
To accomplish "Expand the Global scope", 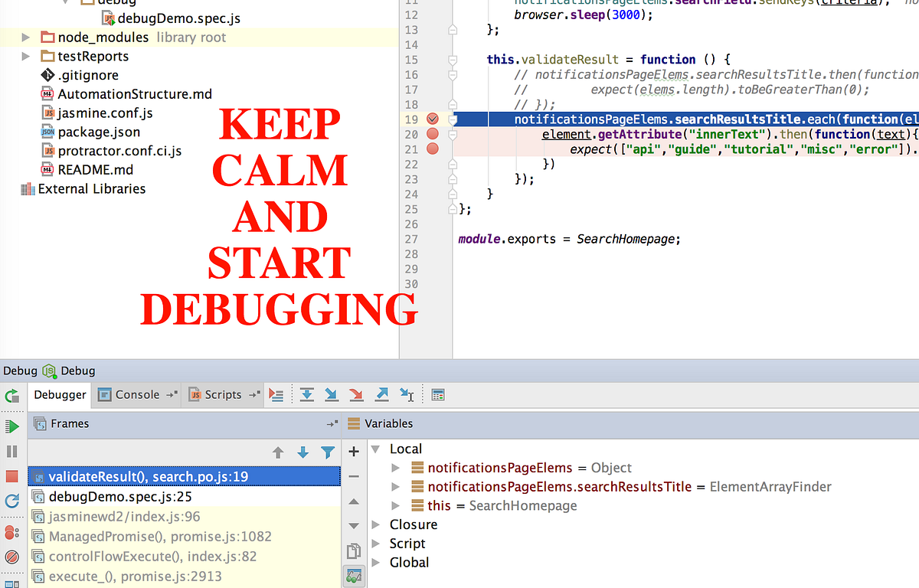I will [375, 562].
